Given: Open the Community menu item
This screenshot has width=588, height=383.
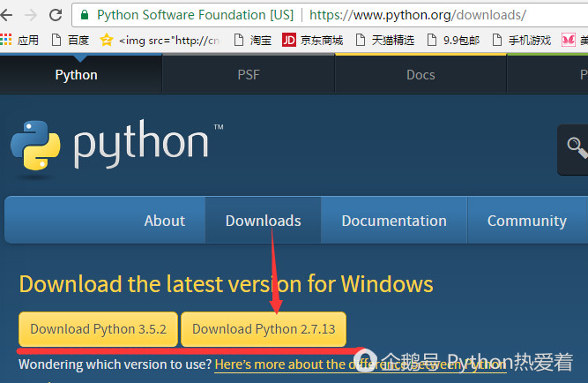Looking at the screenshot, I should click(527, 221).
